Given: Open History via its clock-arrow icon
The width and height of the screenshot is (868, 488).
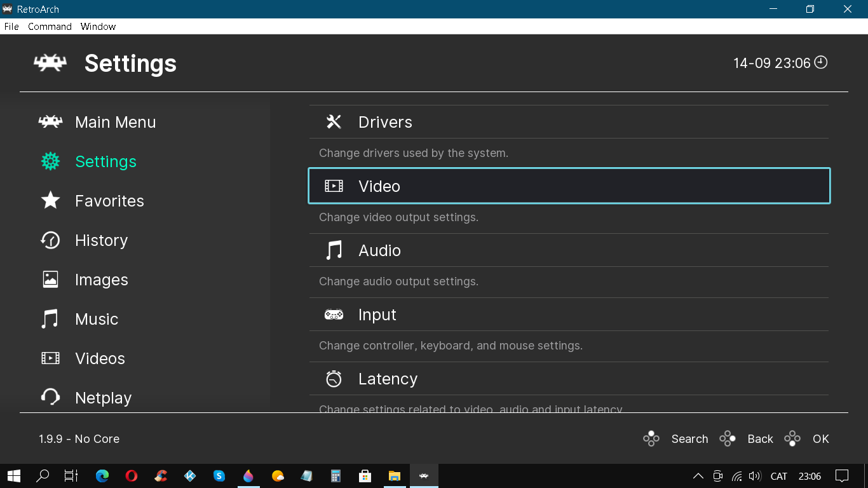Looking at the screenshot, I should click(50, 240).
